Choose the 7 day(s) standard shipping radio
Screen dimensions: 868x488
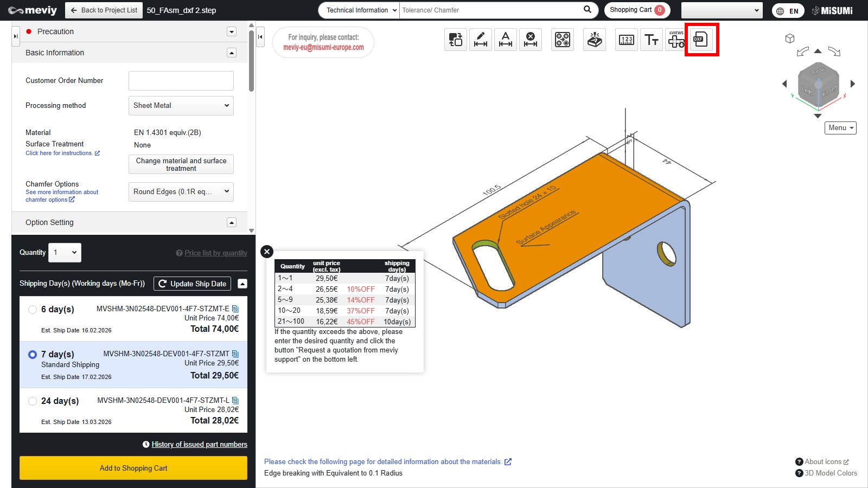[x=33, y=355]
